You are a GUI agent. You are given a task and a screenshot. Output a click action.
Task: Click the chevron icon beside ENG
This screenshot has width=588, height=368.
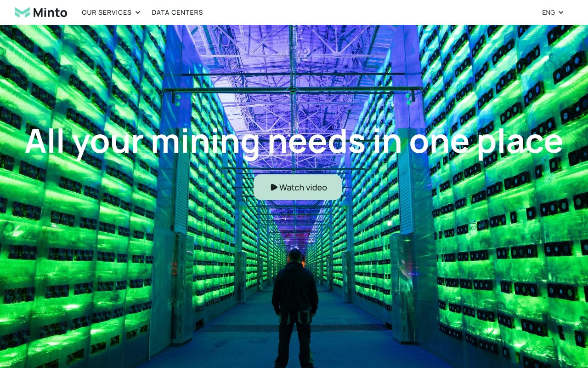click(x=561, y=12)
